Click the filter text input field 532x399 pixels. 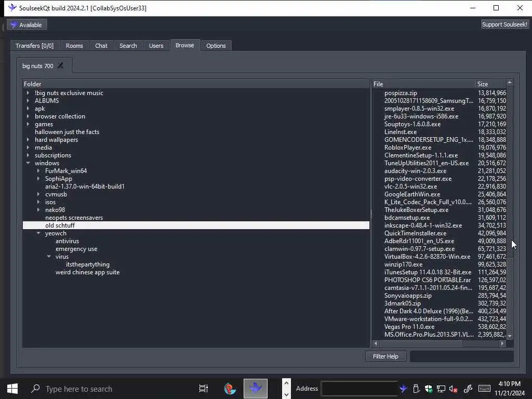coord(461,356)
